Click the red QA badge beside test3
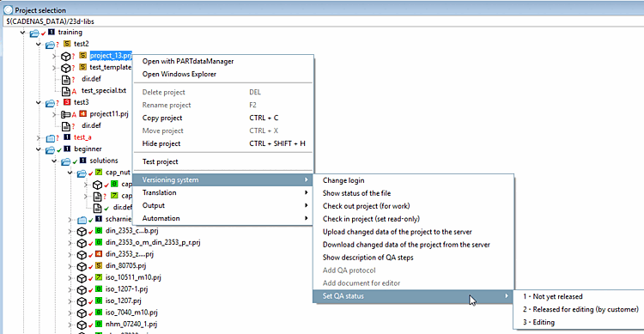Viewport: 644px width, 334px height. coord(67,102)
